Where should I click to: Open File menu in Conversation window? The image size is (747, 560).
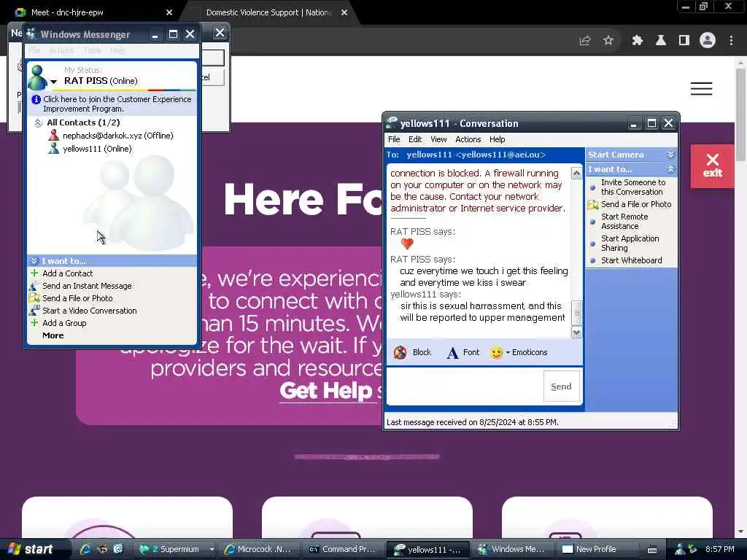pos(394,139)
